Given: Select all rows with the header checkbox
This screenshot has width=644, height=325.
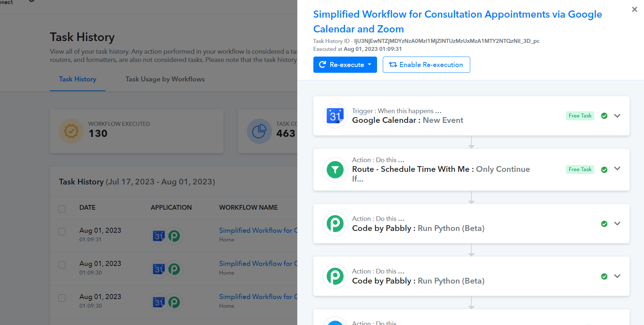Looking at the screenshot, I should (x=62, y=209).
